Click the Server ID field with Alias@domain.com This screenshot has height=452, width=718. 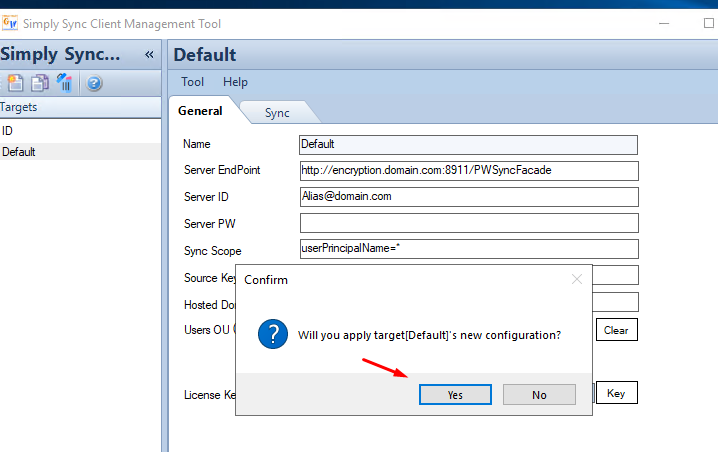click(469, 196)
